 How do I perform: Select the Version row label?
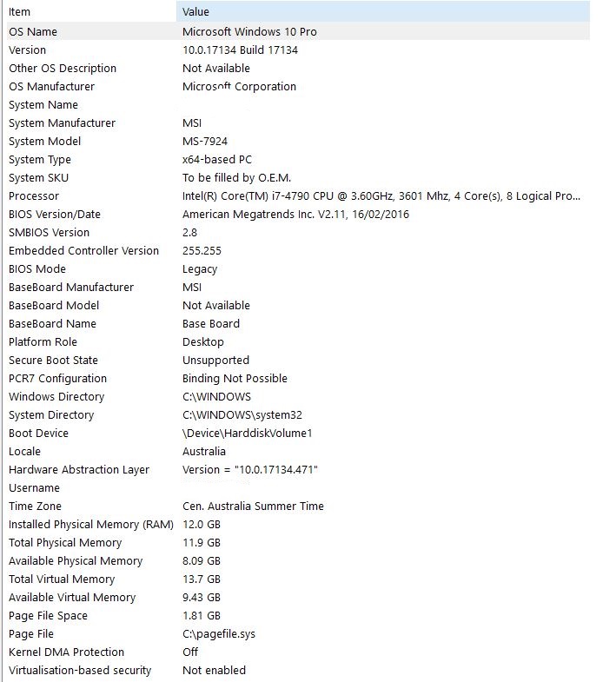click(27, 50)
